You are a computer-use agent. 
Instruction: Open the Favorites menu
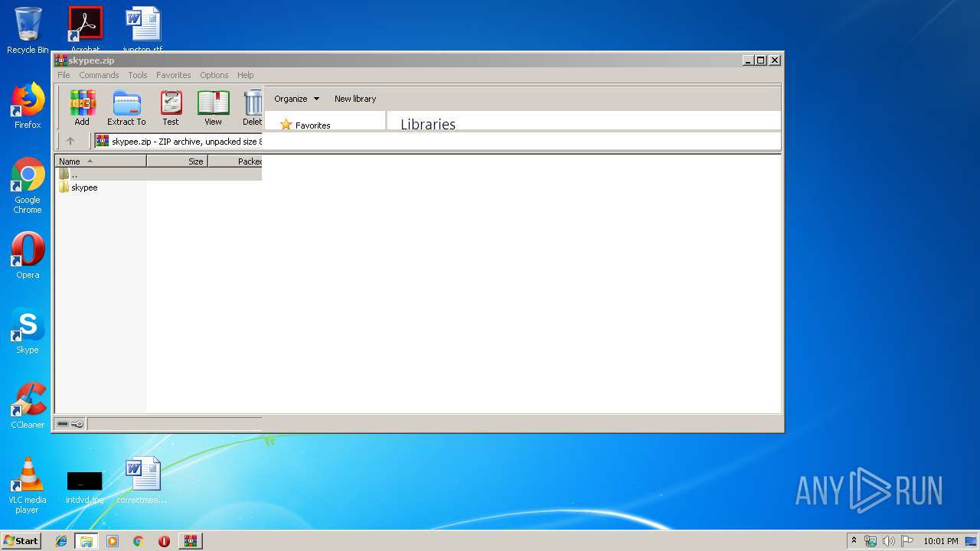pos(174,75)
